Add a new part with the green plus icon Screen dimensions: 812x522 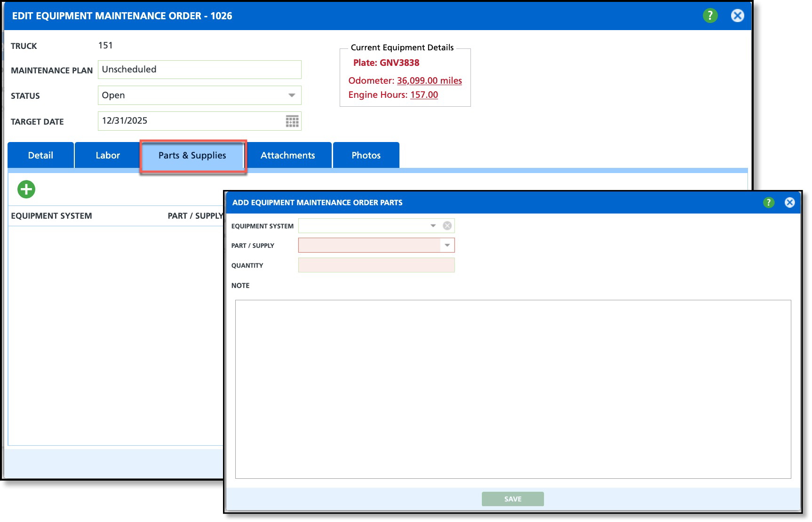[26, 190]
